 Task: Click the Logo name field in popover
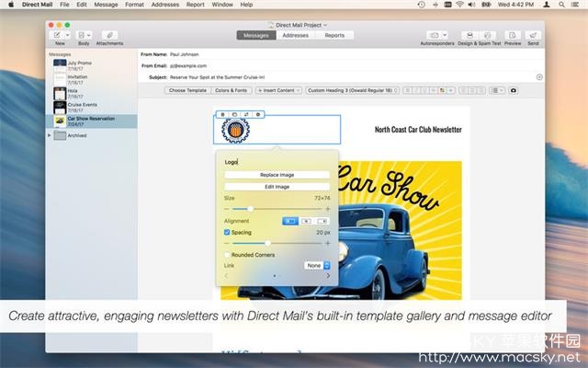(277, 162)
